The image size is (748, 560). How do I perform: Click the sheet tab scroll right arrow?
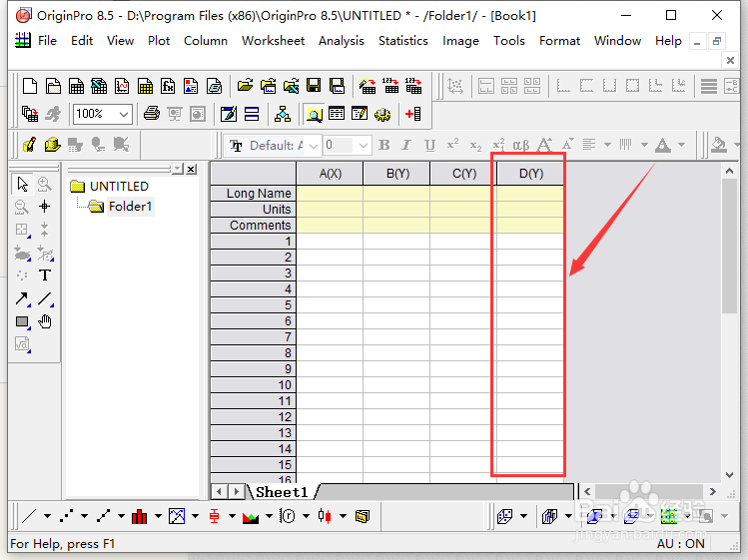tap(236, 492)
